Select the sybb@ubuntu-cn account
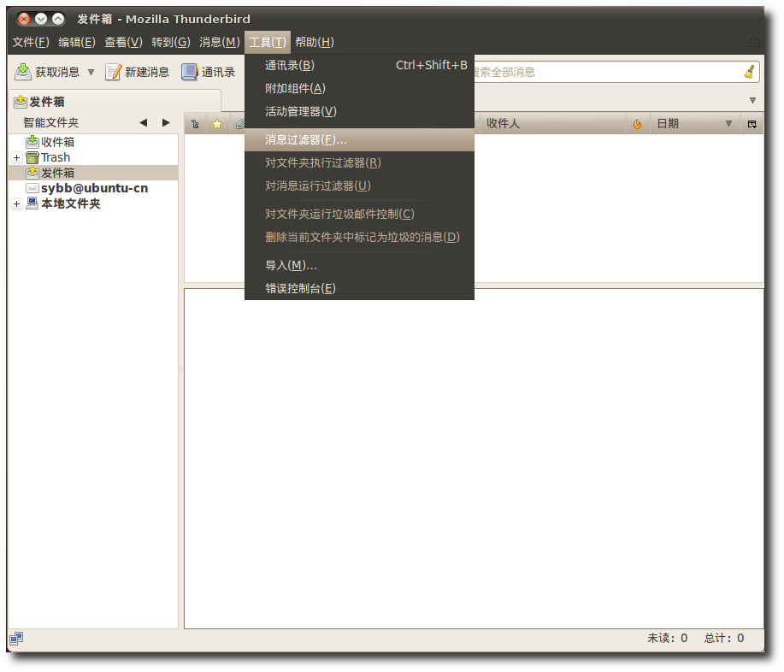The width and height of the screenshot is (784, 672). [94, 188]
